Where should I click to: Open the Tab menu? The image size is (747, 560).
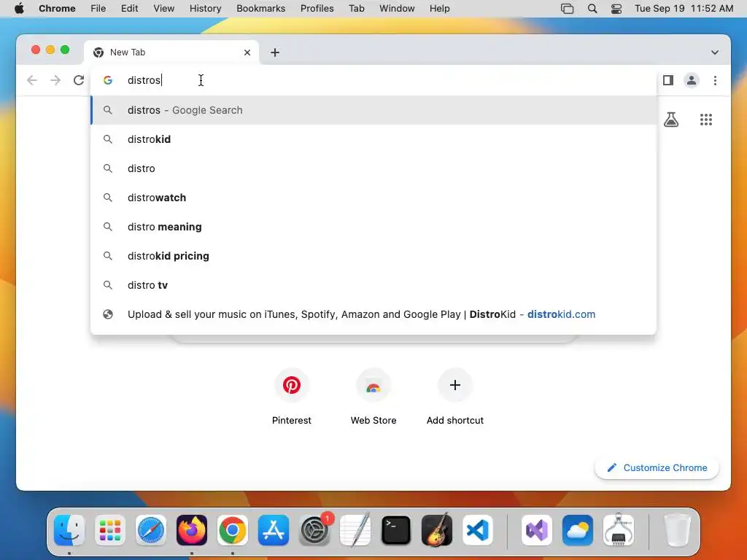pyautogui.click(x=356, y=9)
